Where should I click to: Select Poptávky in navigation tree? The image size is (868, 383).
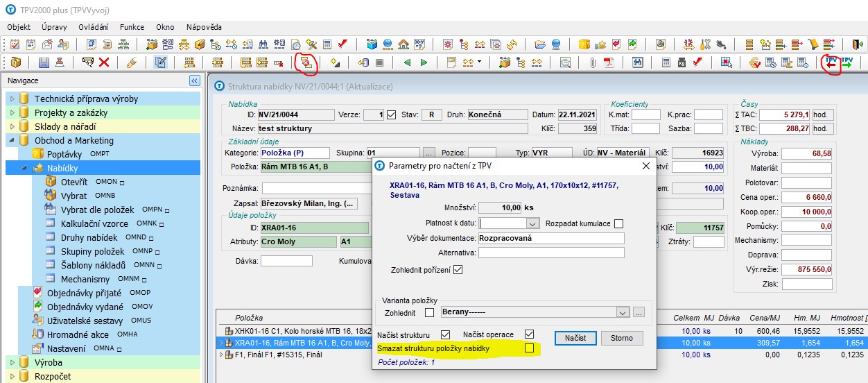click(x=64, y=154)
